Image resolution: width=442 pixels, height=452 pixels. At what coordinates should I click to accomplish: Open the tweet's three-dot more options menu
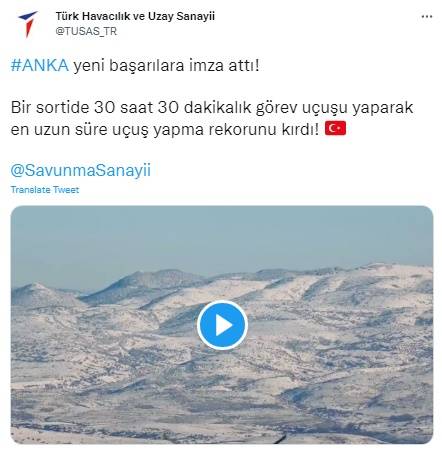pyautogui.click(x=427, y=16)
